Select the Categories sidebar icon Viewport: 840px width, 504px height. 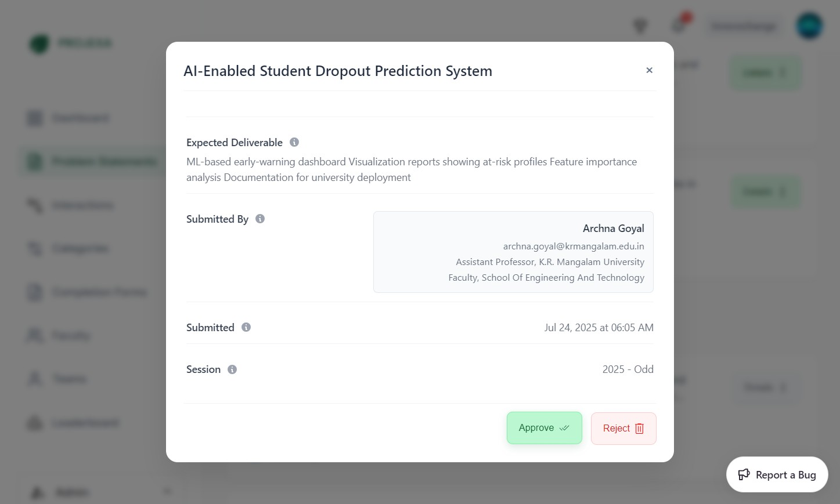tap(35, 248)
